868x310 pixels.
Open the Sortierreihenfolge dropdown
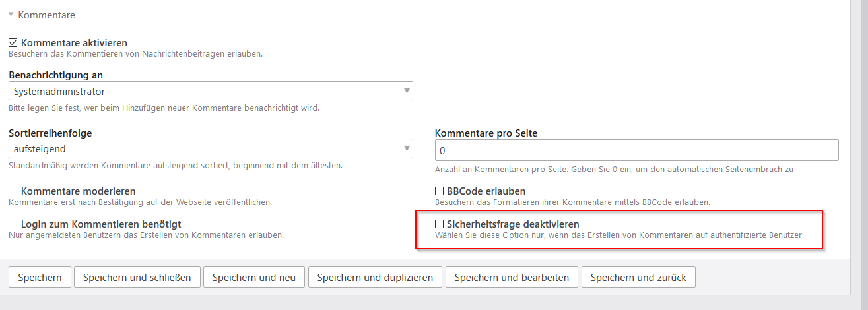(211, 149)
